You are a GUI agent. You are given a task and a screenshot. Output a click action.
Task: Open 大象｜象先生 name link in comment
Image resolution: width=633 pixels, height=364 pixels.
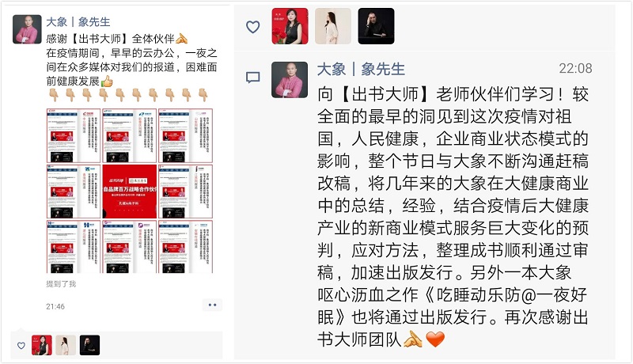click(x=361, y=69)
